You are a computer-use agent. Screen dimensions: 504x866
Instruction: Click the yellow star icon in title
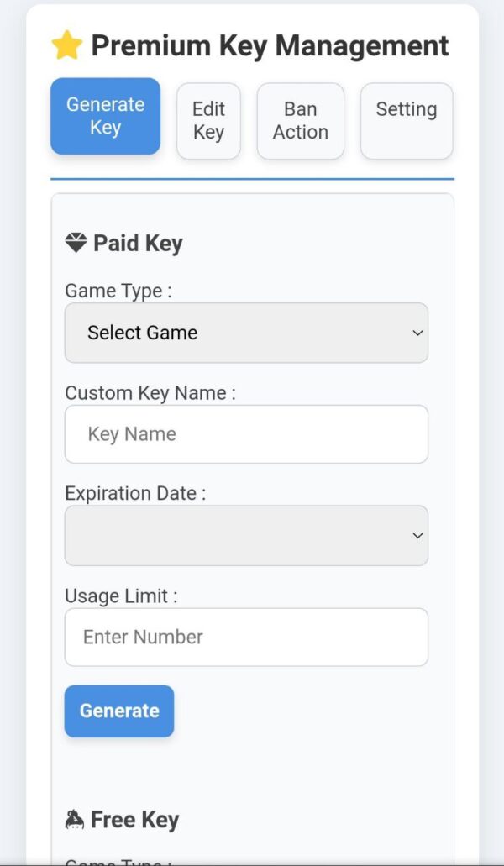tap(67, 45)
